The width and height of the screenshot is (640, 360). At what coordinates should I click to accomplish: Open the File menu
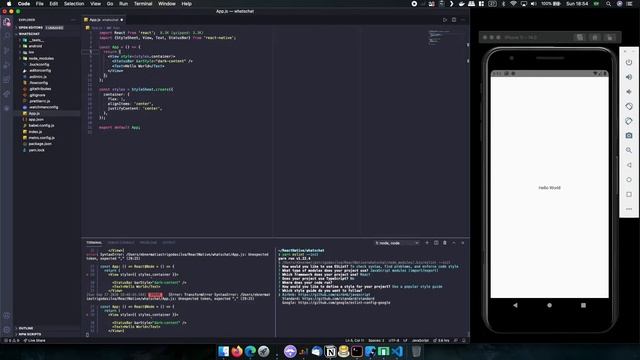point(40,4)
